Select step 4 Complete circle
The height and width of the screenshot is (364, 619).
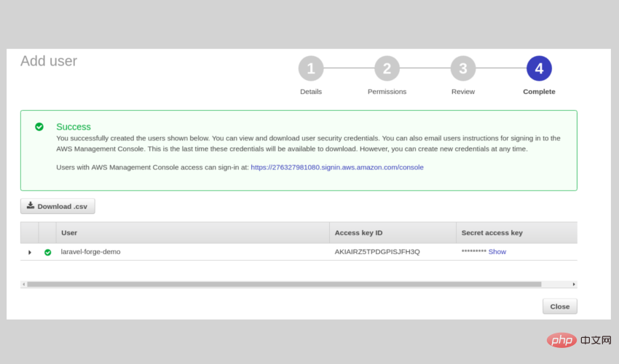coord(539,68)
